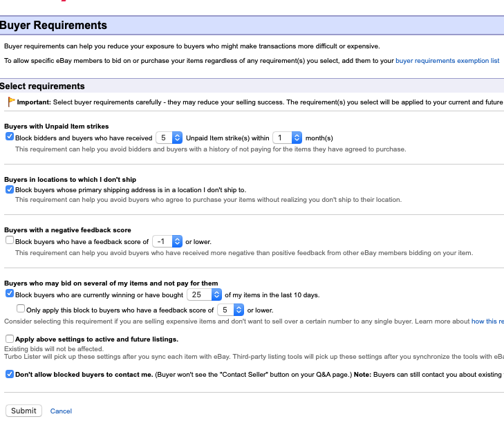Viewport: 504px width, 430px height.
Task: Open the month(s) period dropdown
Action: point(287,138)
